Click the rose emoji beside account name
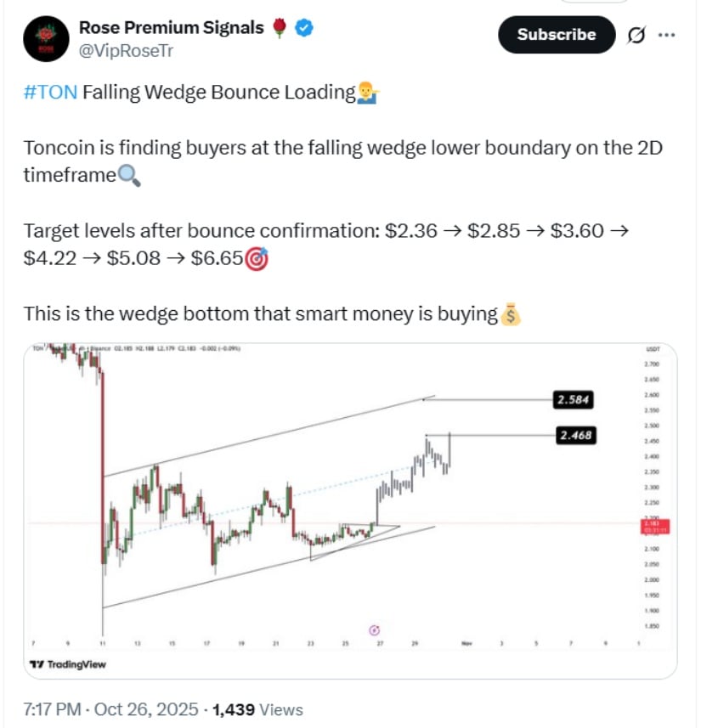Viewport: 701px width, 728px height. pyautogui.click(x=280, y=28)
